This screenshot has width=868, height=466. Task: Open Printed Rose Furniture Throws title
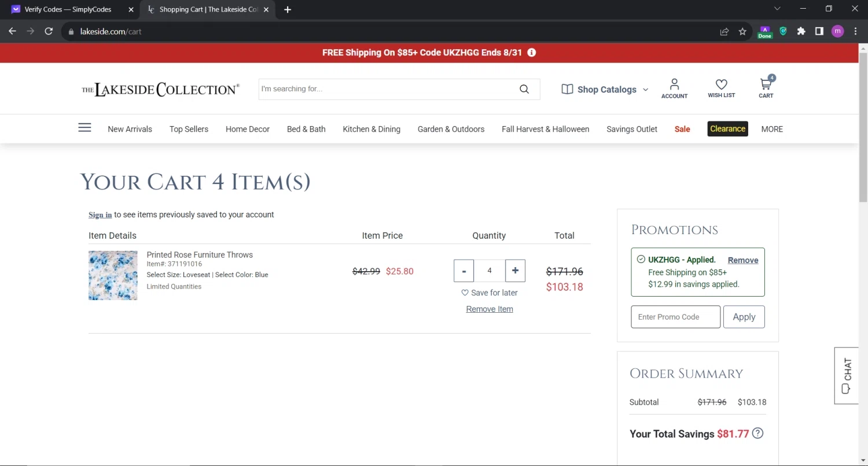[x=200, y=254]
